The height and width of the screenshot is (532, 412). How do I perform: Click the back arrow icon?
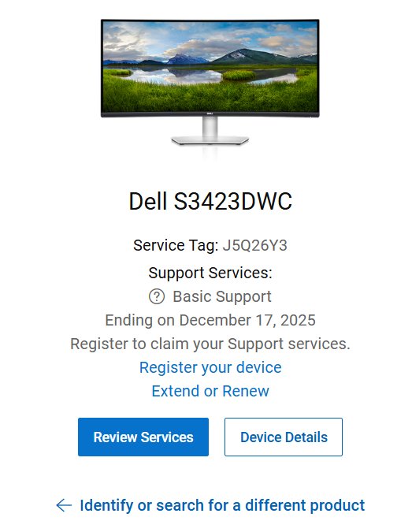click(x=64, y=505)
